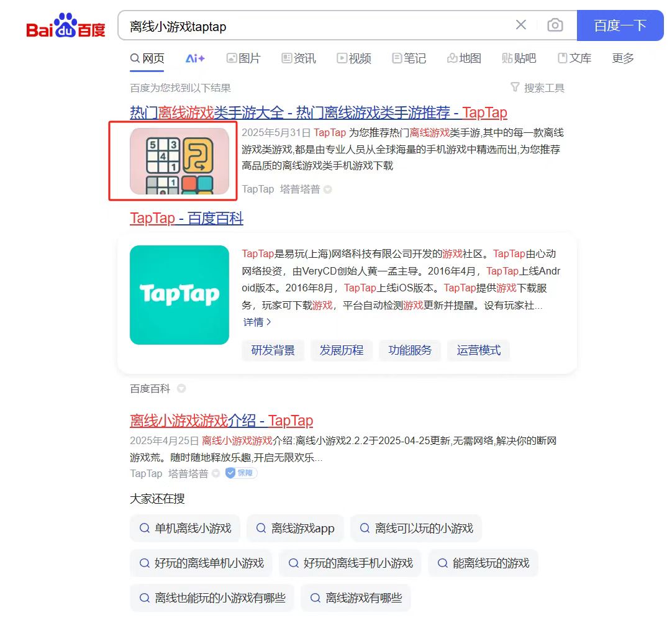Screen dimensions: 672x623
Task: Click the puzzle game thumbnail image
Action: [179, 161]
